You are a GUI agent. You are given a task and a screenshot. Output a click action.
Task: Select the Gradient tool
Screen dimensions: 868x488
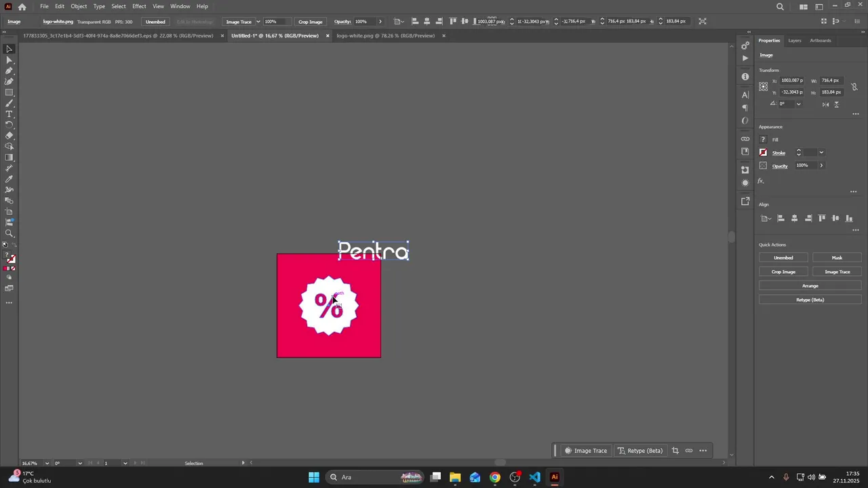coord(9,157)
